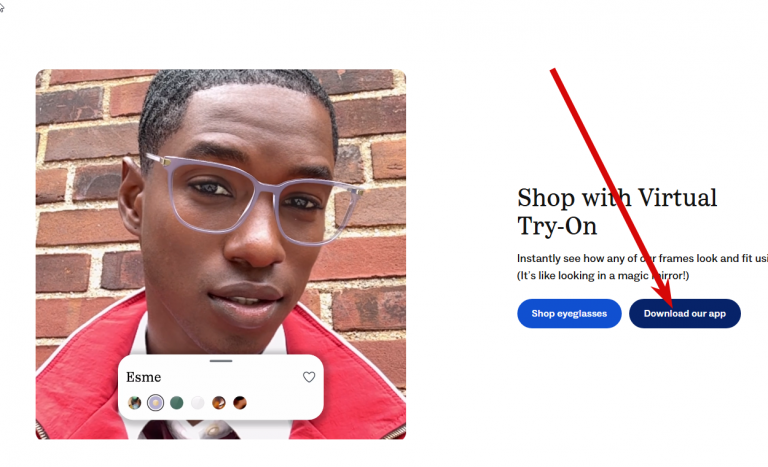Favorite the Esme frame with the heart icon
Viewport: 768px width, 467px height.
(x=309, y=377)
